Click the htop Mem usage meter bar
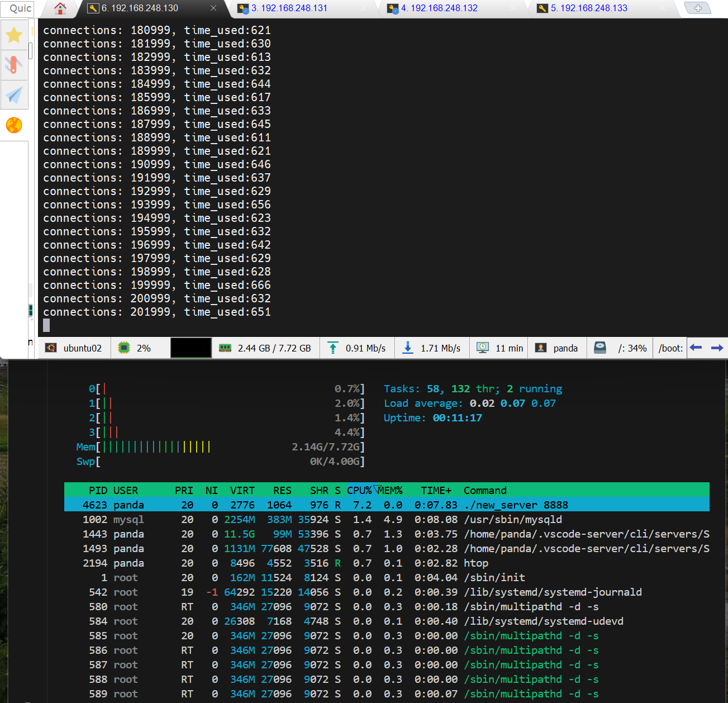Viewport: 728px width, 703px height. point(220,446)
